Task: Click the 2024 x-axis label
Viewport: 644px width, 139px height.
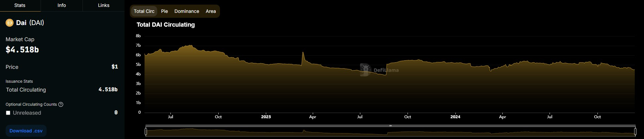Action: [x=455, y=117]
